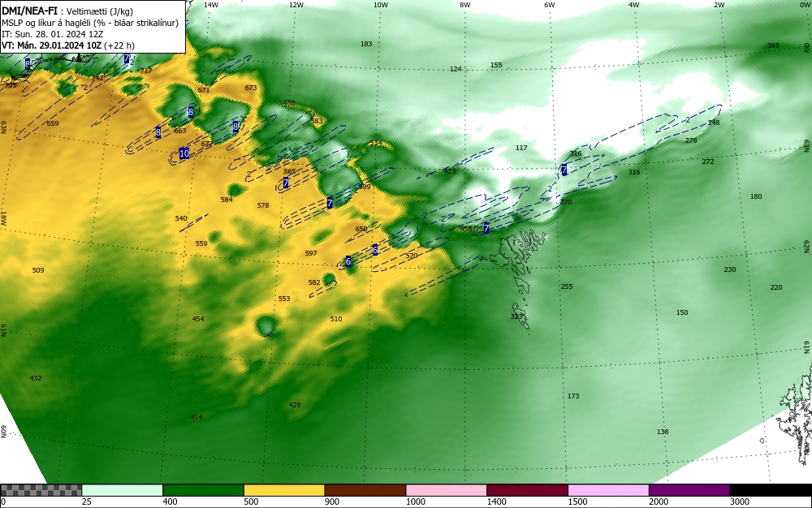Image resolution: width=812 pixels, height=508 pixels.
Task: Click the CAPE value '124'
Action: tap(456, 69)
